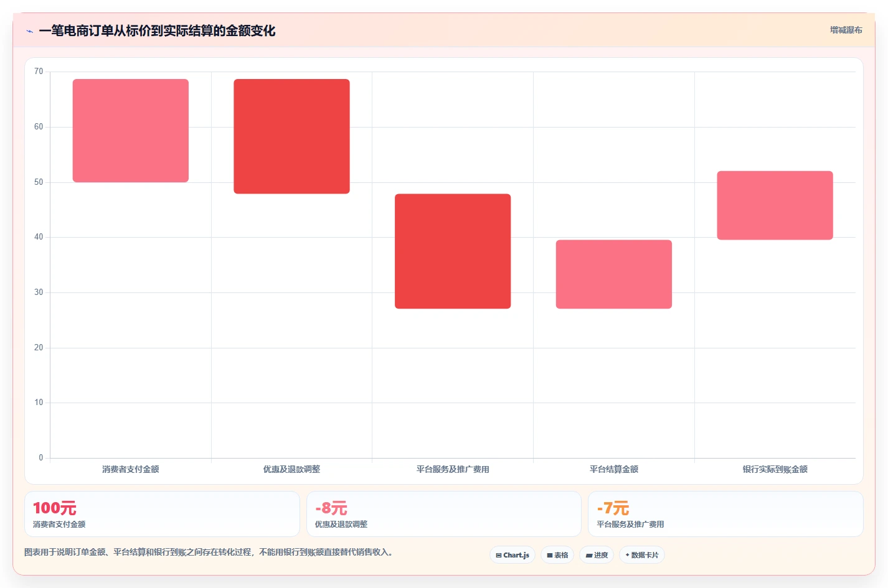Click the x-axis label 平台结算金额
Image resolution: width=888 pixels, height=588 pixels.
pyautogui.click(x=614, y=469)
